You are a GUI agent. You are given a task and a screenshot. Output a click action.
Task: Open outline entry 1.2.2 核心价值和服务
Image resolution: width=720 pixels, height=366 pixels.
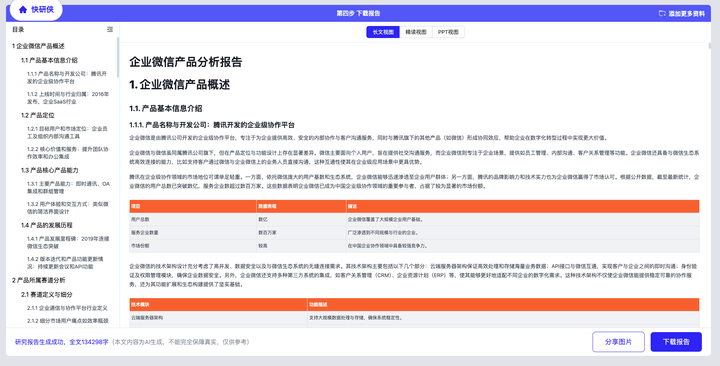(68, 152)
